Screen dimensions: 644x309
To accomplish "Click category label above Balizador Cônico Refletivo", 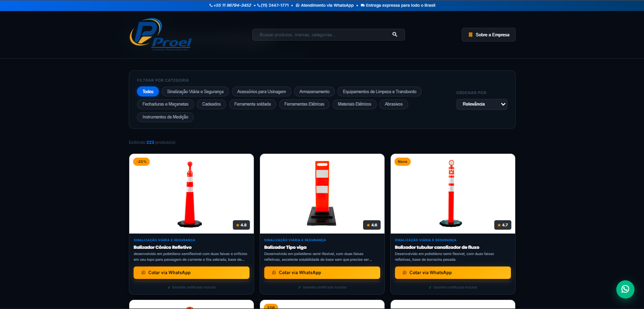I will tap(164, 240).
